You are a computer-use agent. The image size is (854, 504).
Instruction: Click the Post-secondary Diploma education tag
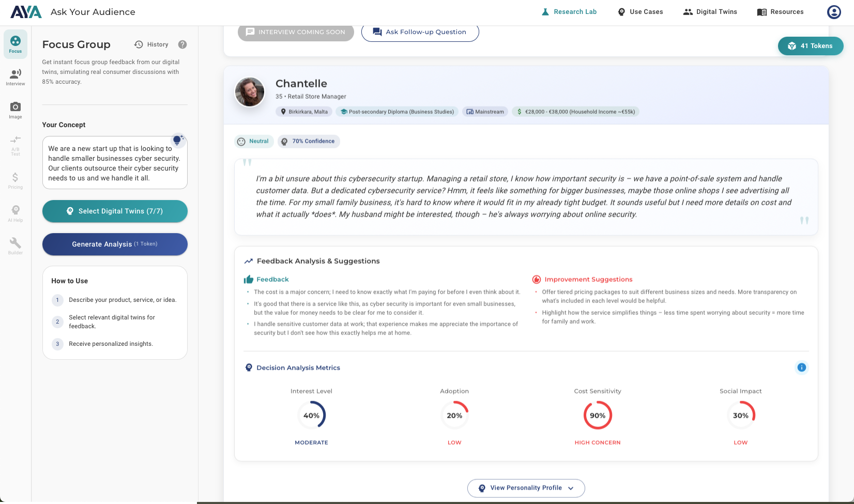(397, 112)
